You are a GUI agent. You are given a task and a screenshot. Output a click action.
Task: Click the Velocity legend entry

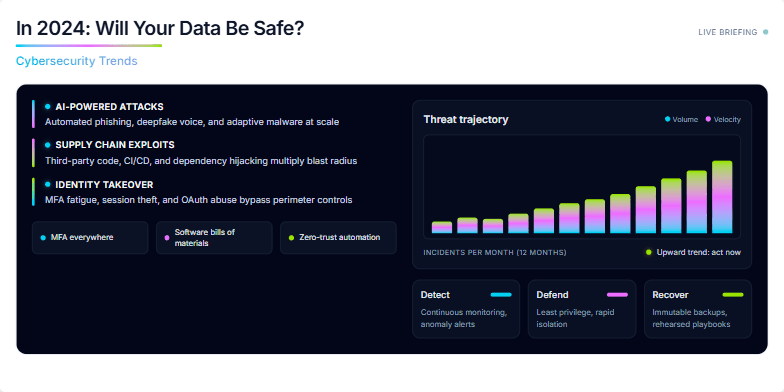click(723, 120)
